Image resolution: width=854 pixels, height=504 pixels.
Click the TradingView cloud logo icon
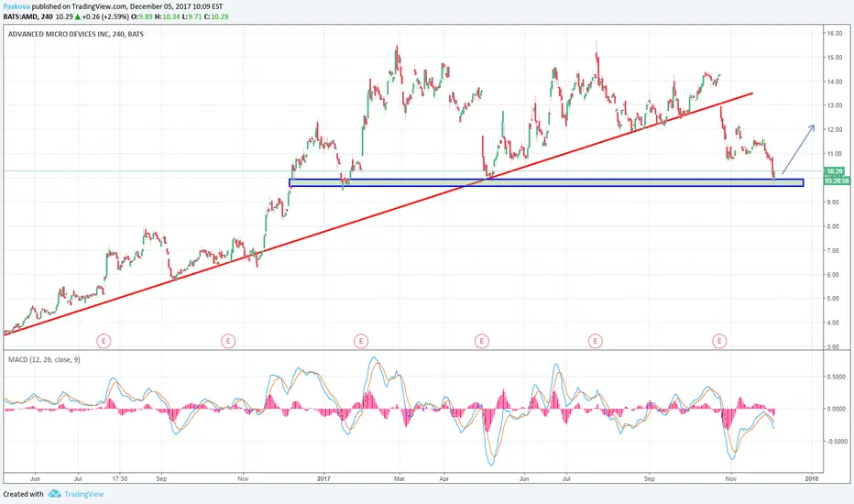tap(54, 494)
